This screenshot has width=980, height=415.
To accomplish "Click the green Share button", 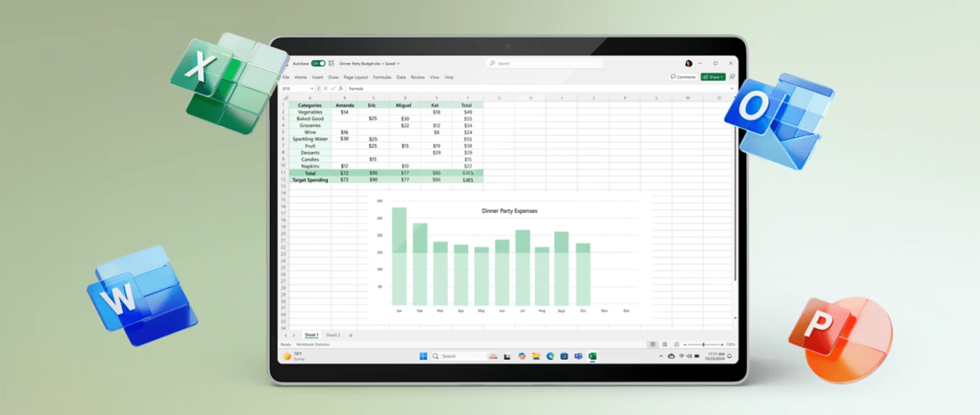I will point(713,77).
